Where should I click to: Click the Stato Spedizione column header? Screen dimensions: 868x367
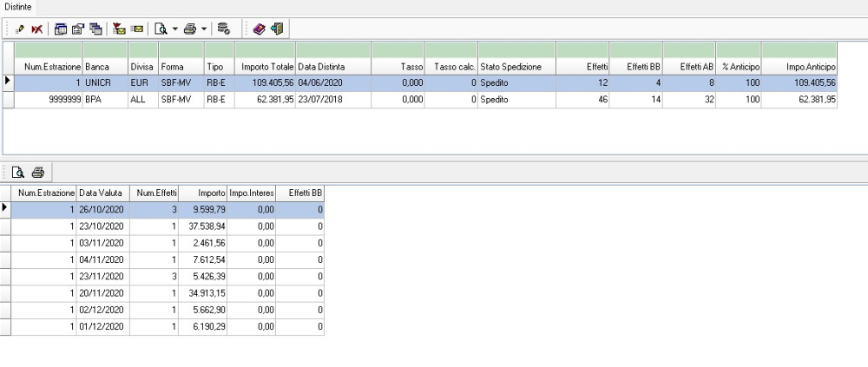[517, 66]
